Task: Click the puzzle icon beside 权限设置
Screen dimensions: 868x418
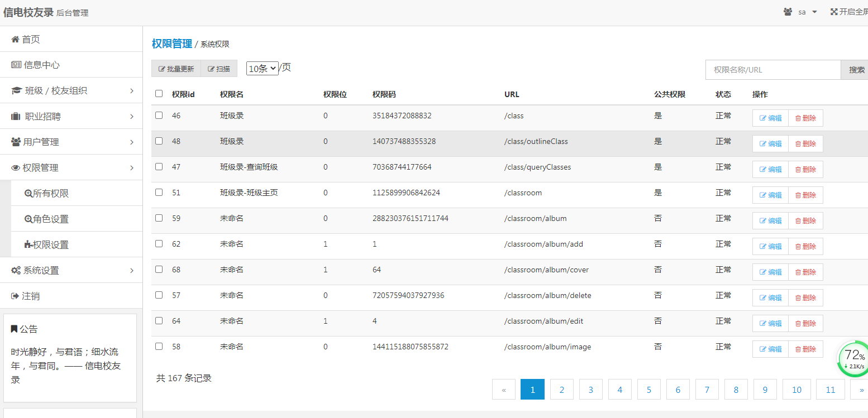Action: tap(28, 245)
